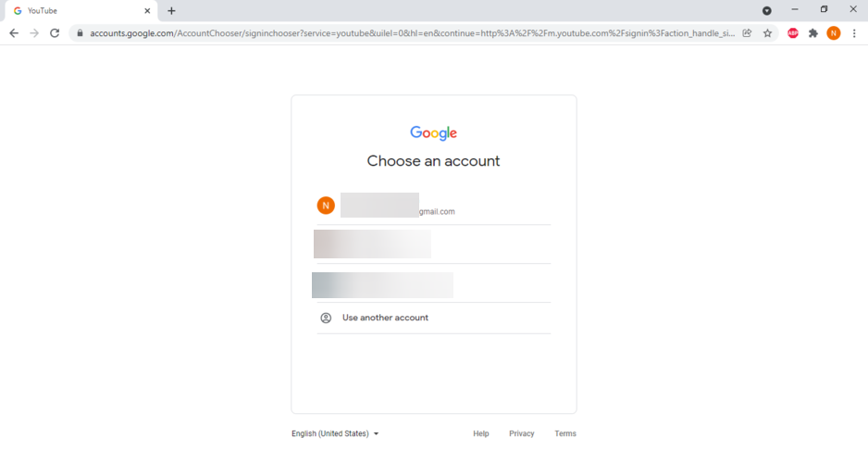Expand English (United States) language dropdown

tap(335, 433)
